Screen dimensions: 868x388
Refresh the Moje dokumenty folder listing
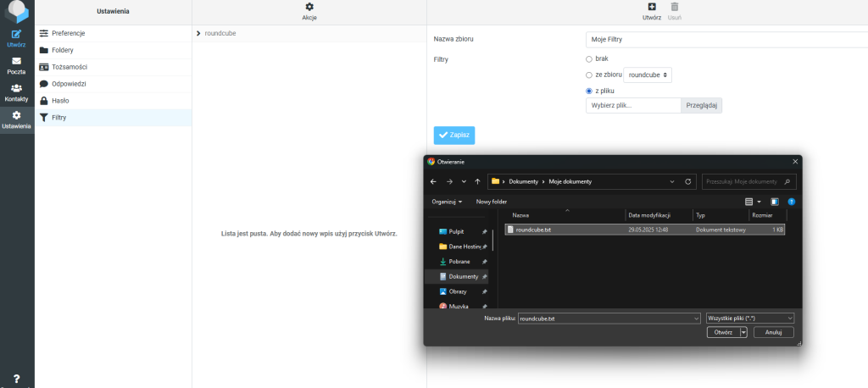(x=688, y=181)
